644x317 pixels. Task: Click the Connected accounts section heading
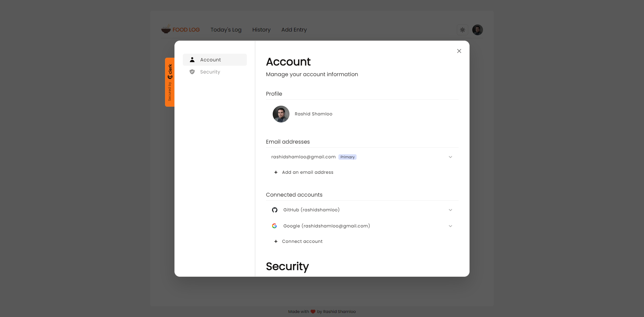[x=294, y=195]
